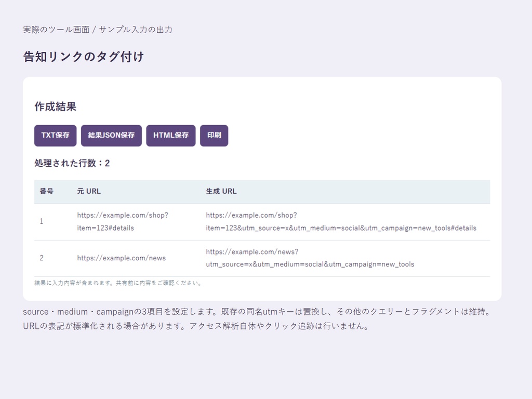This screenshot has width=532, height=399.
Task: Click row number 2 cell
Action: pos(42,258)
